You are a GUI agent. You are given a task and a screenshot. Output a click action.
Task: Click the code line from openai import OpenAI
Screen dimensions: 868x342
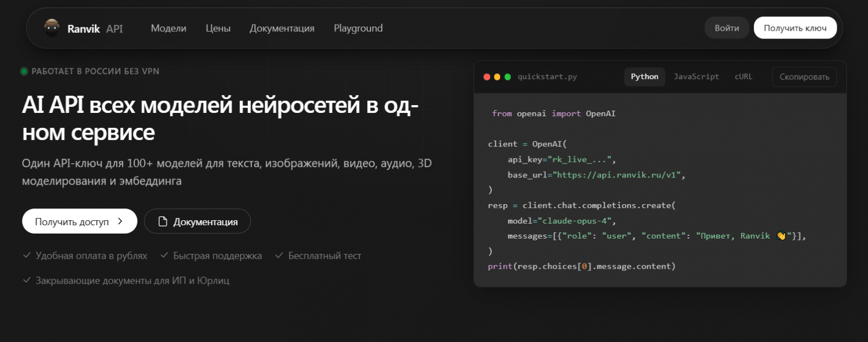tap(554, 113)
